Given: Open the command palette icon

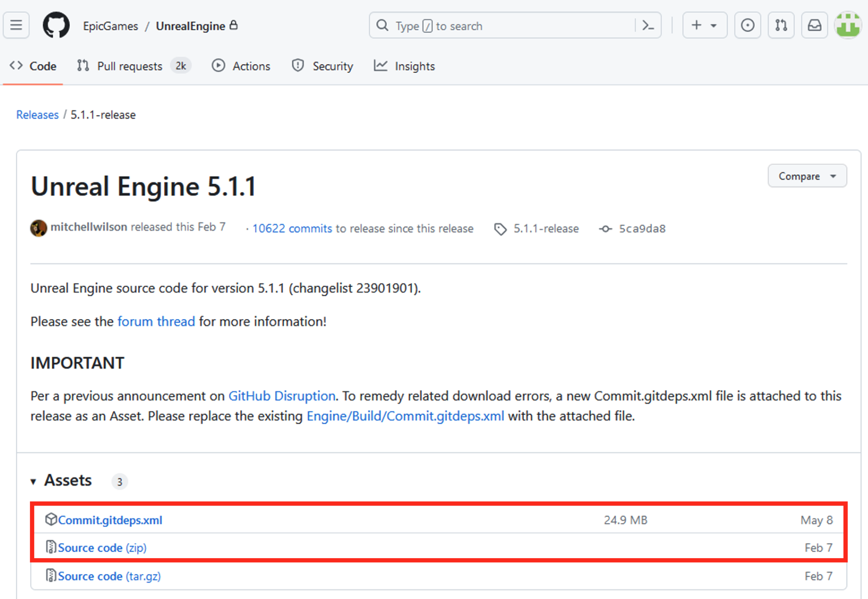Looking at the screenshot, I should click(x=648, y=26).
